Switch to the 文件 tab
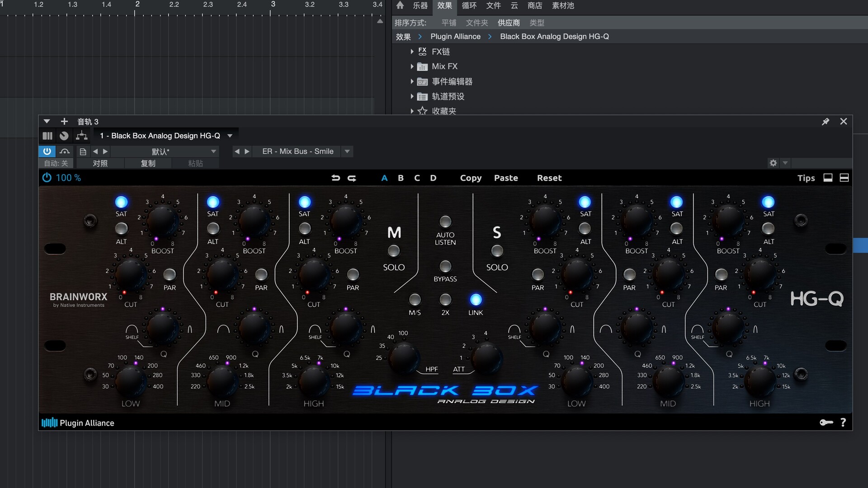868x488 pixels. tap(493, 5)
